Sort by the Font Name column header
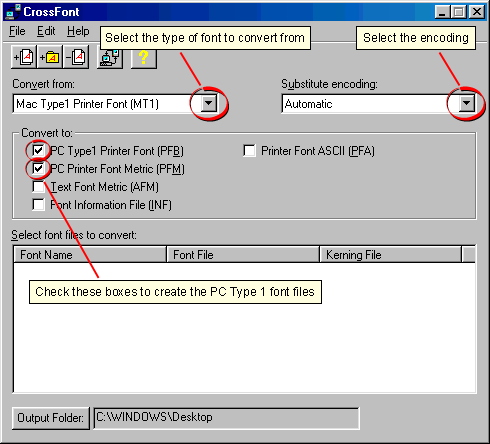 (x=90, y=255)
